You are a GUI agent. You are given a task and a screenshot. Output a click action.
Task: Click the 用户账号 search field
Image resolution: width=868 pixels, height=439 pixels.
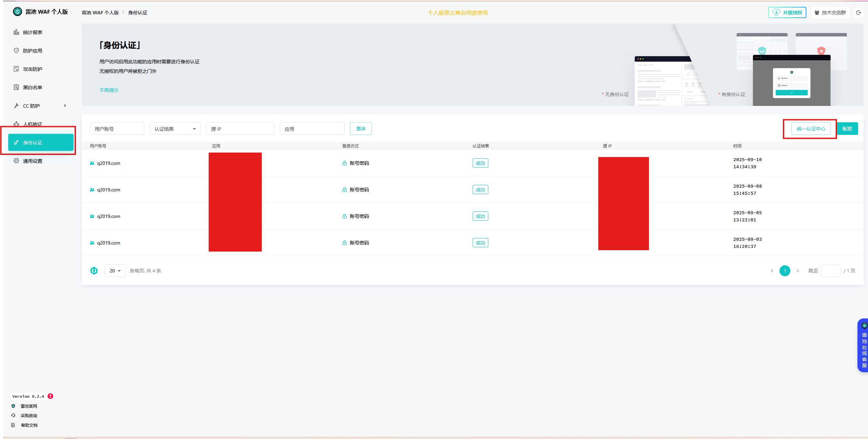[x=117, y=129]
